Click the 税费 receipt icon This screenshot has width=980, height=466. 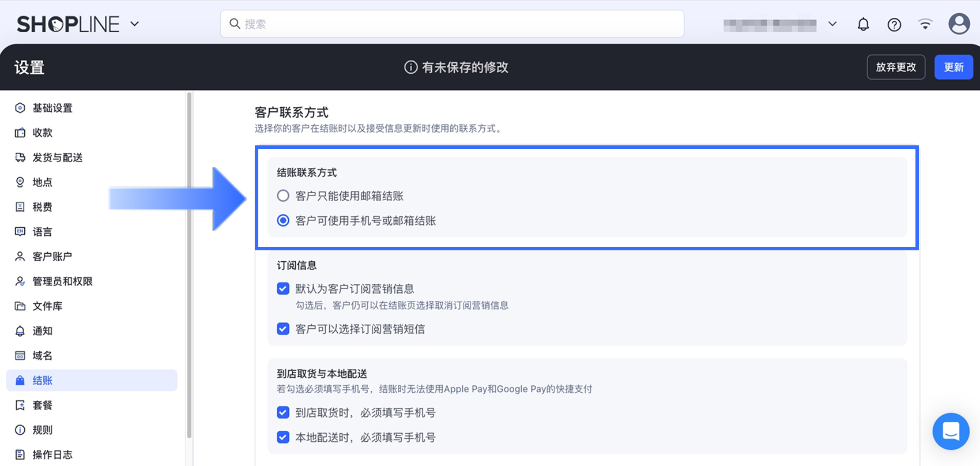coord(20,207)
